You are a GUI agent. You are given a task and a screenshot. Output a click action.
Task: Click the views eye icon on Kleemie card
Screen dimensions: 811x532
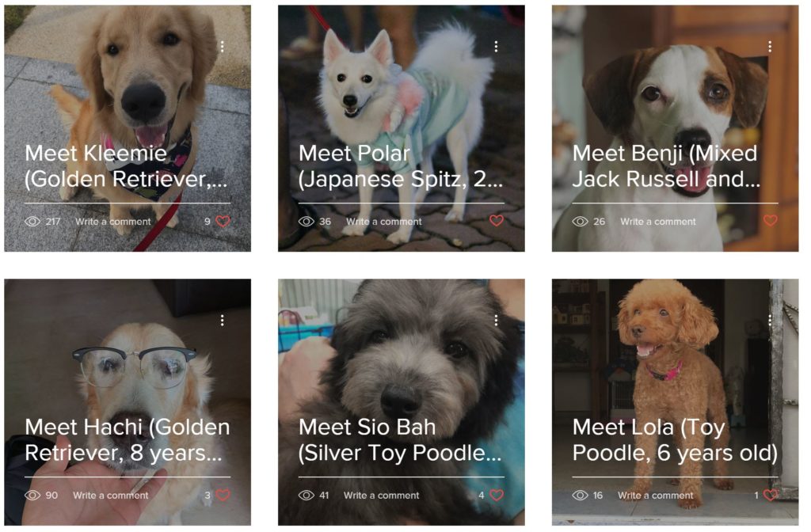32,222
